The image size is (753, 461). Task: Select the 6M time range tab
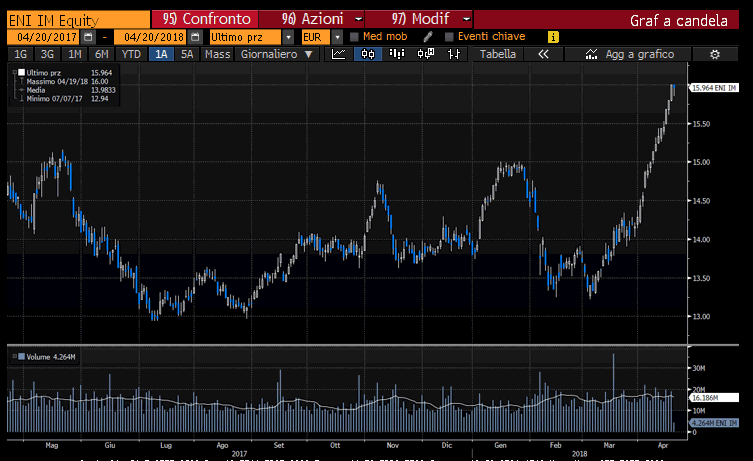coord(101,54)
